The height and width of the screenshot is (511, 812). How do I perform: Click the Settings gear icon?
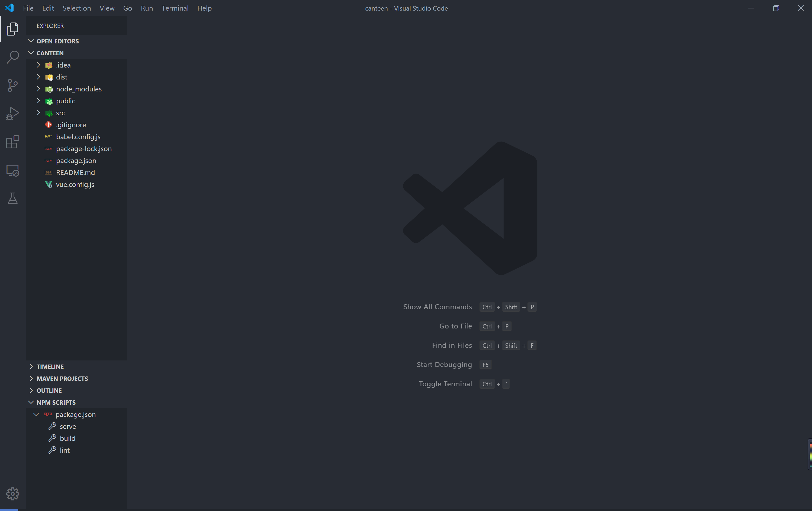(13, 494)
